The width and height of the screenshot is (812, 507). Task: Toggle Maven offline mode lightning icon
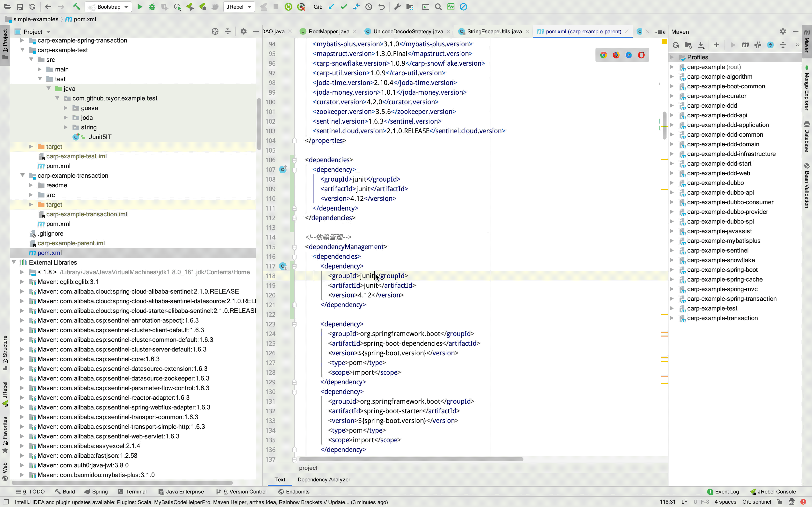pyautogui.click(x=770, y=45)
